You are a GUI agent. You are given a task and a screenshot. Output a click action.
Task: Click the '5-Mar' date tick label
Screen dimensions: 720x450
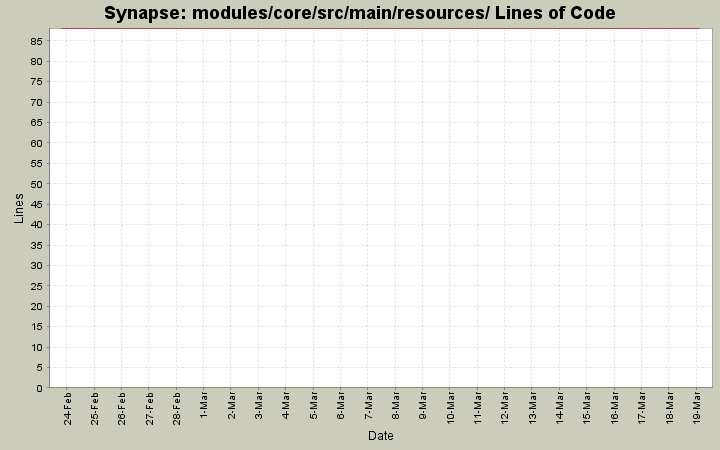pyautogui.click(x=314, y=405)
